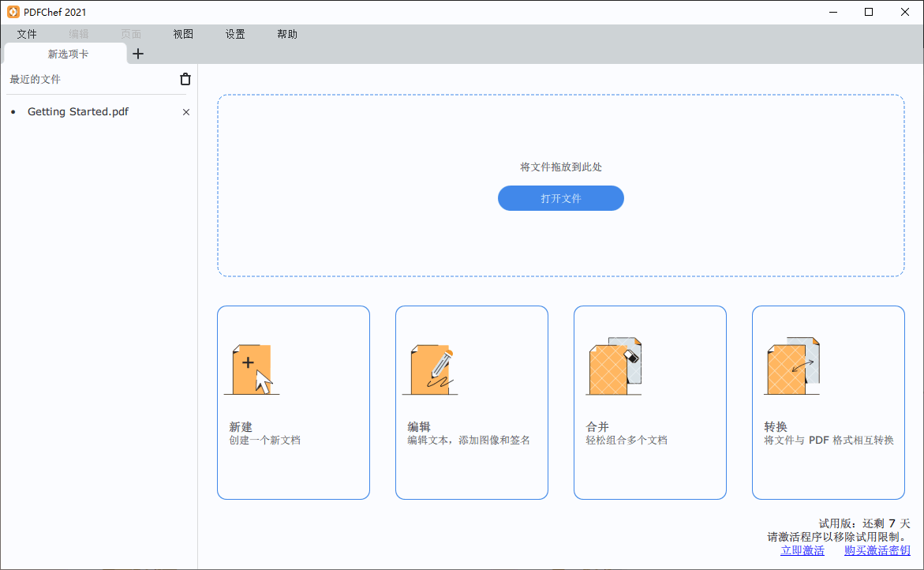Screen dimensions: 924x570
Task: Click the 试用版：还剩 7 天 notice
Action: (x=865, y=523)
